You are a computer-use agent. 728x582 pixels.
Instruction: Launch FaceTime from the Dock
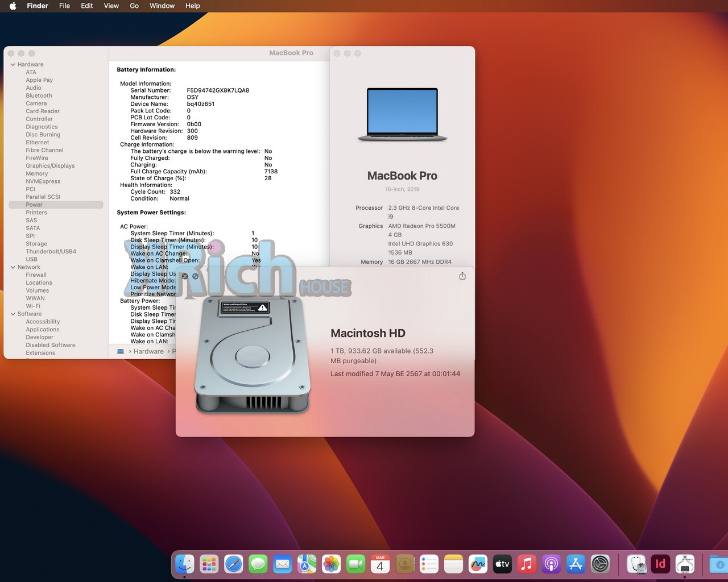355,564
